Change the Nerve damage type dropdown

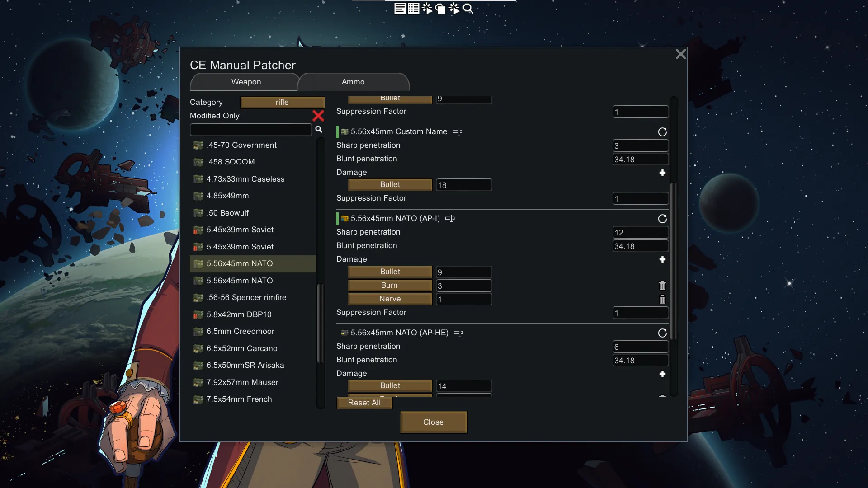tap(390, 299)
